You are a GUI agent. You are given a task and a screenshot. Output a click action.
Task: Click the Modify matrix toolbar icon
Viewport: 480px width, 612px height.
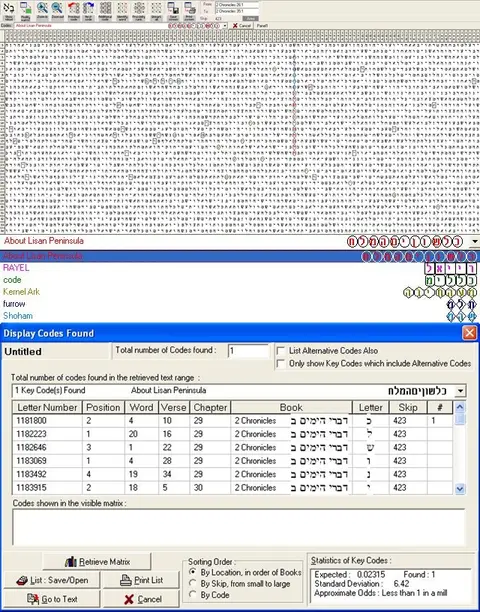pos(25,11)
